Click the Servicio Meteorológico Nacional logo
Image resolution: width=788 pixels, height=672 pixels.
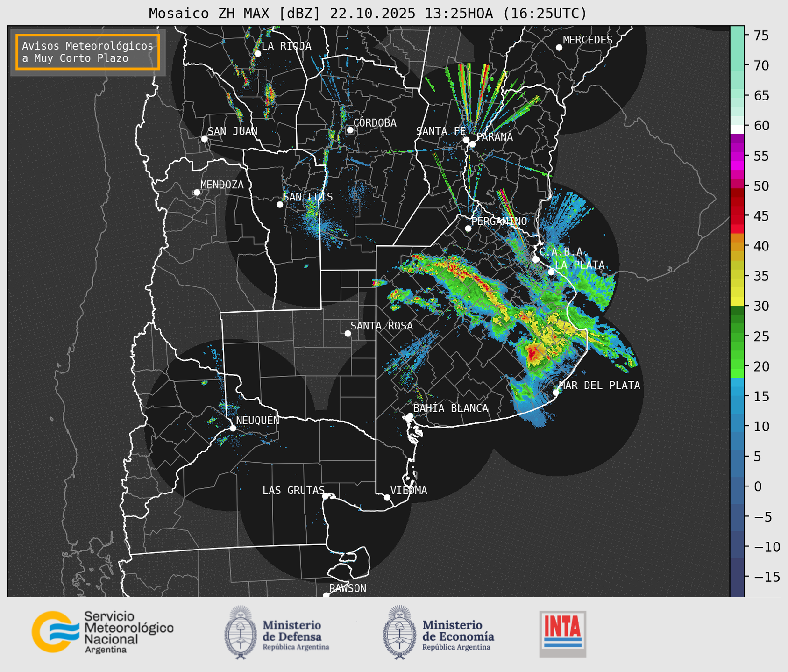click(102, 632)
